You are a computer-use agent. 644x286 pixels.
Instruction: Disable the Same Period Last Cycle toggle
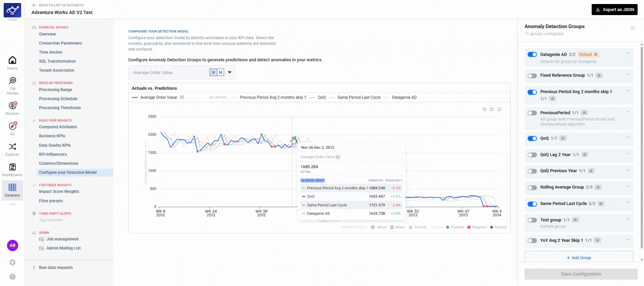point(532,204)
